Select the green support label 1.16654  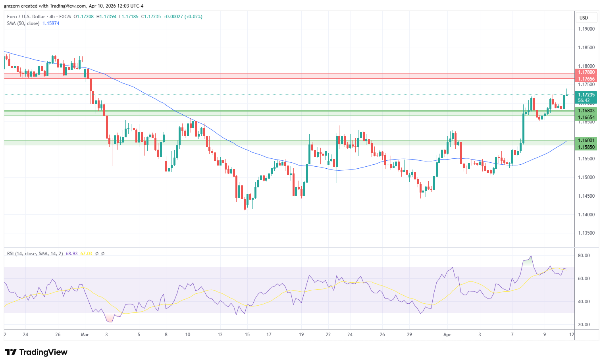[586, 117]
